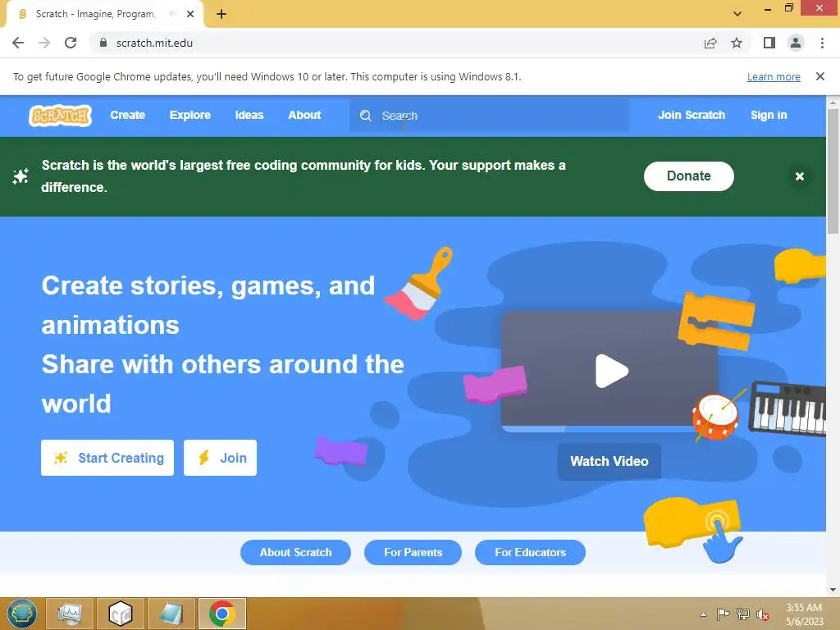Image resolution: width=840 pixels, height=630 pixels.
Task: Click the scrollbar down arrow
Action: (x=833, y=591)
